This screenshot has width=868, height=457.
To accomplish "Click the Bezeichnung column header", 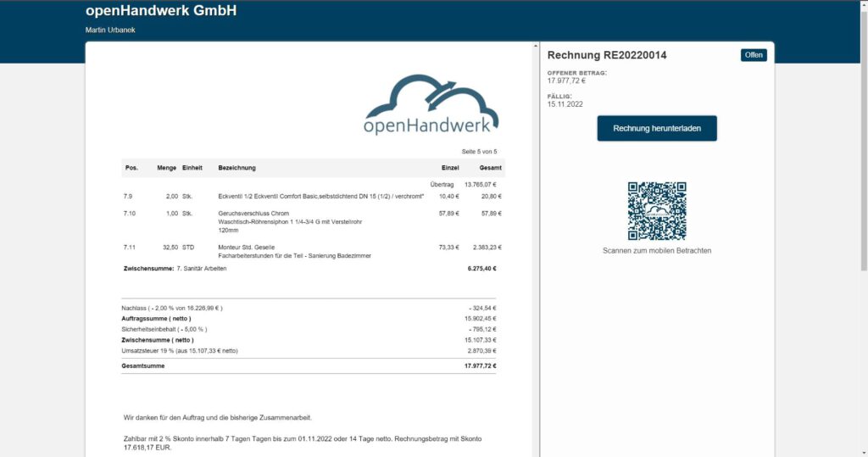I will 236,168.
